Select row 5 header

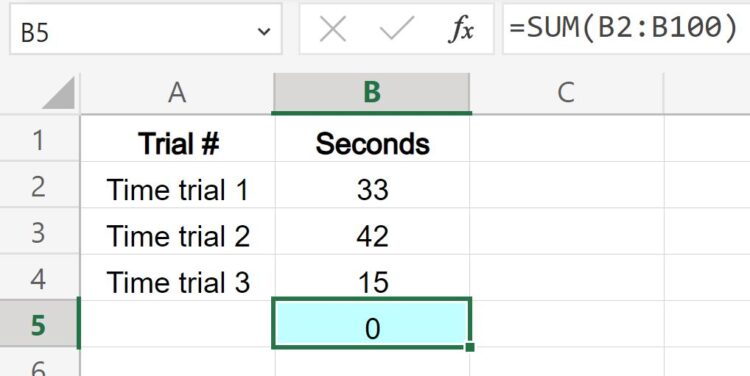(x=40, y=324)
